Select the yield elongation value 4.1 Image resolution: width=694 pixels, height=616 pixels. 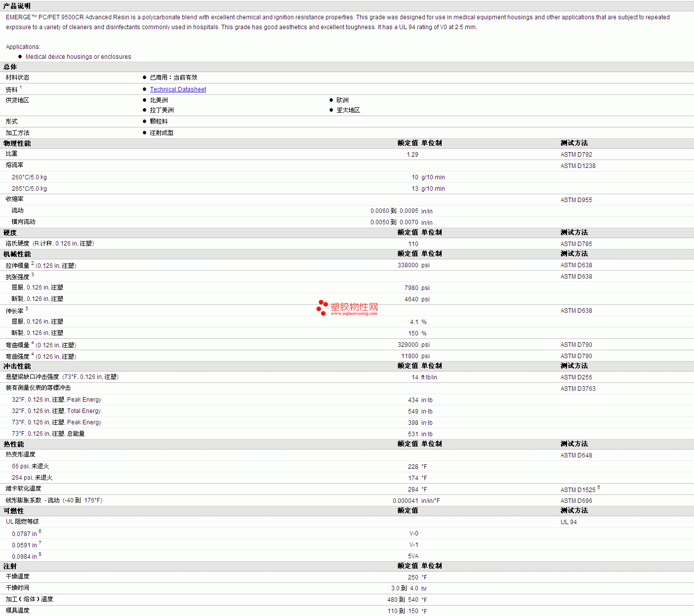[x=414, y=322]
